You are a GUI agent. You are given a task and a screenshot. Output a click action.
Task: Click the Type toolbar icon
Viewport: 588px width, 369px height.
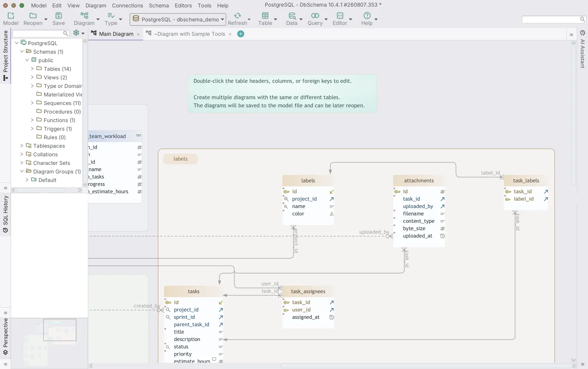click(111, 16)
